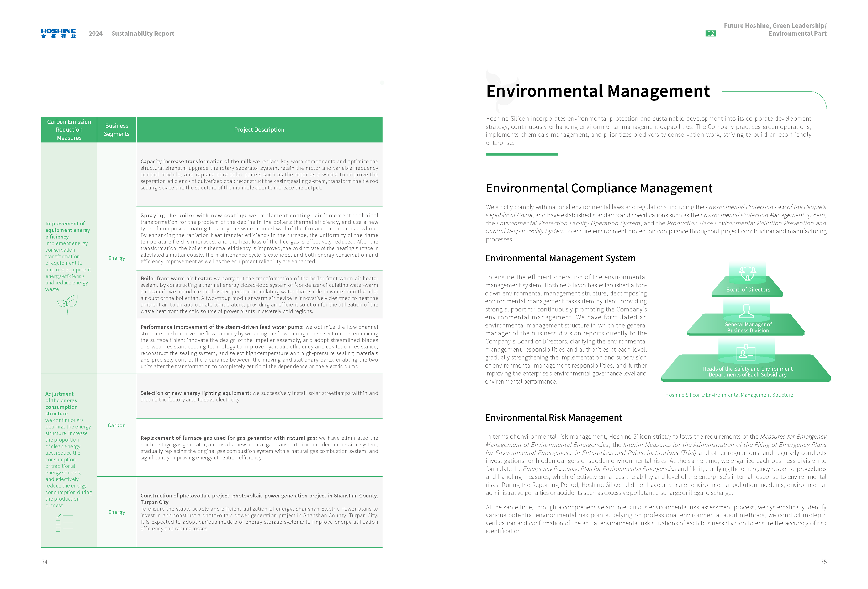Viewport: 868px width, 589px height.
Task: Click the checklist icon below energy structure text
Action: tap(64, 522)
